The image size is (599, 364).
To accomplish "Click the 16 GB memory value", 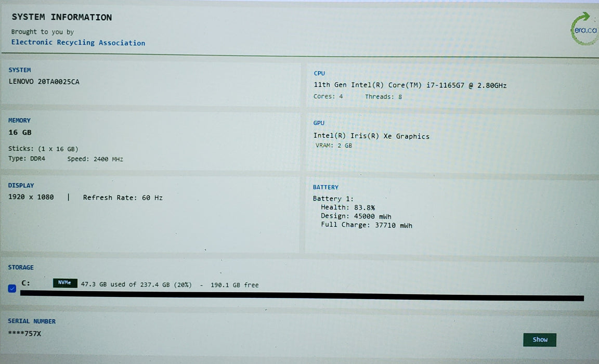I will pos(20,133).
